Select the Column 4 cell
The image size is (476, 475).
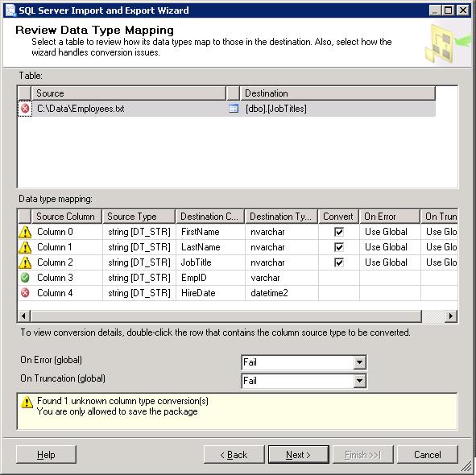coord(67,293)
